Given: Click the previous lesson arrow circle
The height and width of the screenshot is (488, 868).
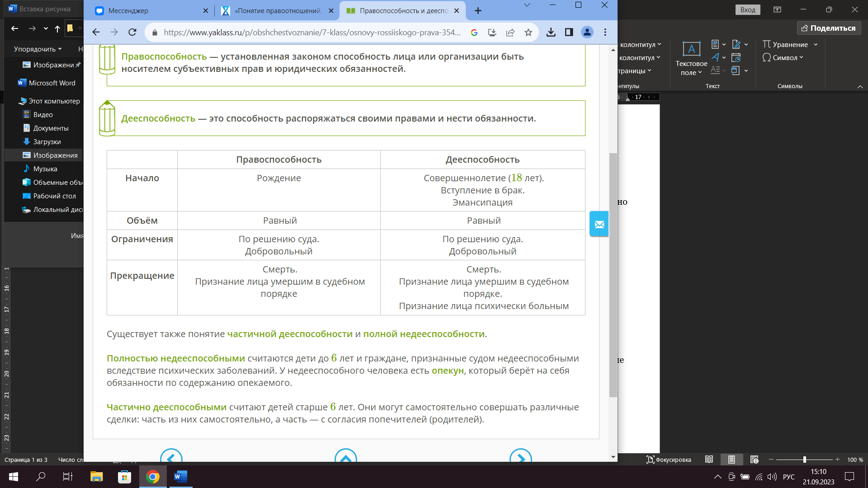Looking at the screenshot, I should [171, 455].
